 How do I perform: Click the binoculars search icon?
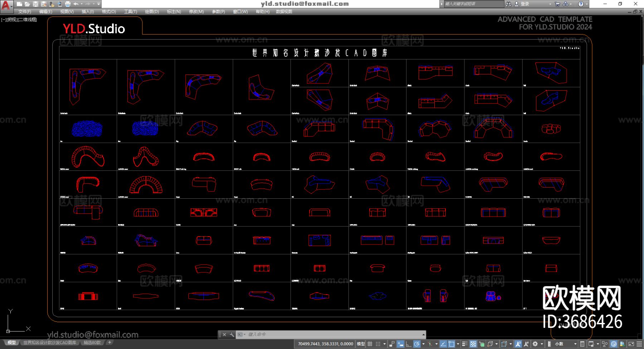click(x=508, y=4)
